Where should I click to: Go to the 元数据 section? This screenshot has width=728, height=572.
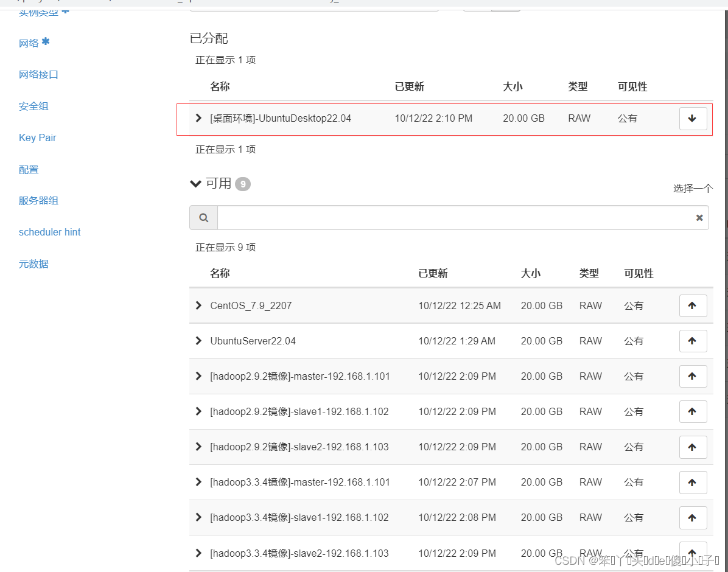pos(33,263)
